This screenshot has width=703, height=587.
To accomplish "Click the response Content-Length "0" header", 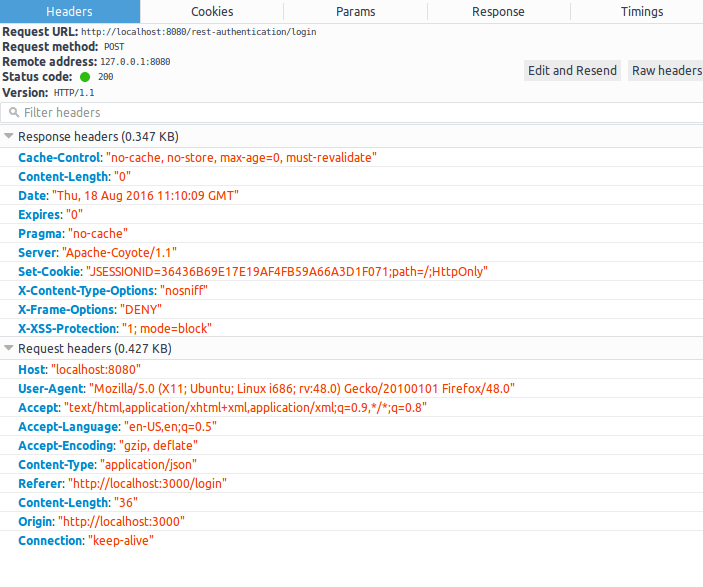I will tap(352, 177).
